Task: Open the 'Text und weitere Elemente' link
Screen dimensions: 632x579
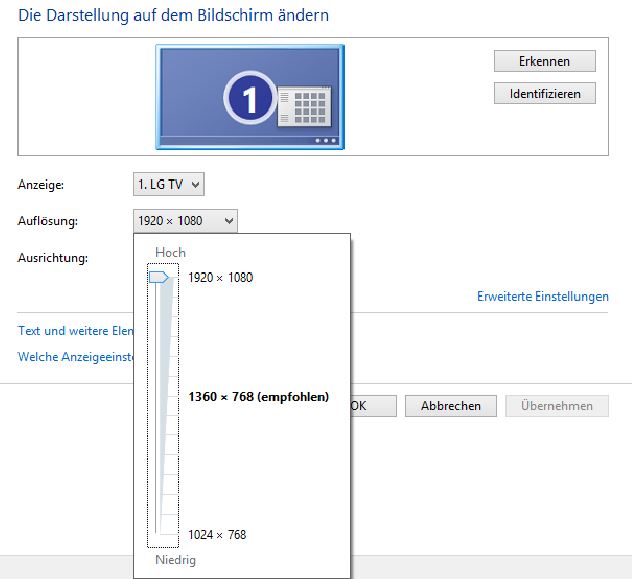Action: tap(75, 331)
